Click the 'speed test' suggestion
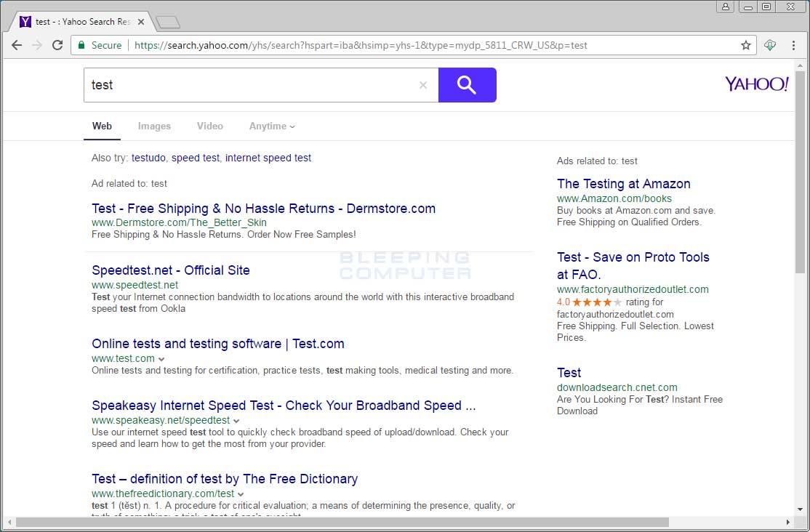 point(196,158)
